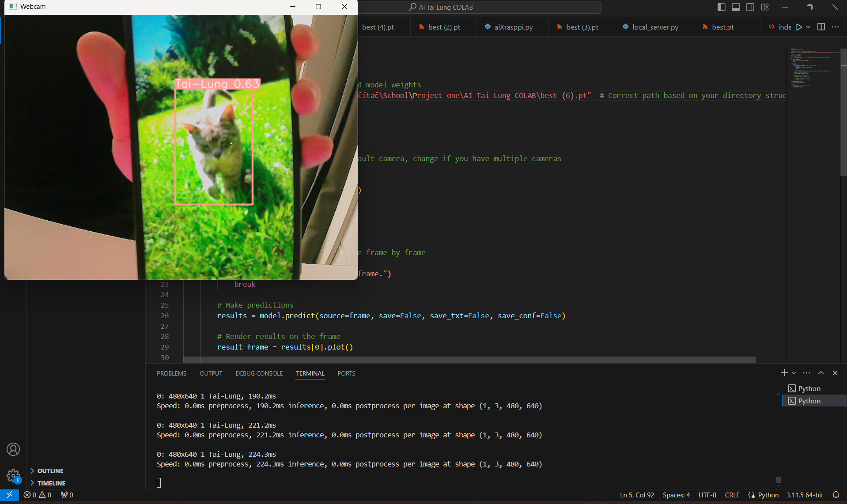Go to line via Ln 5, Col 92
Image resolution: width=847 pixels, height=504 pixels.
[x=637, y=495]
